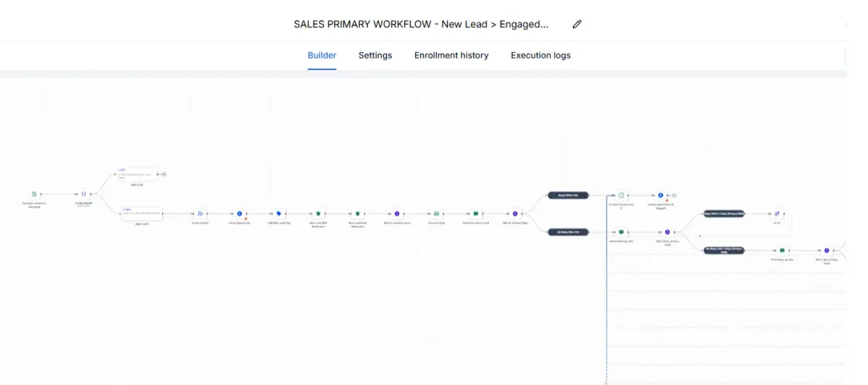Select the Update Opportunity To Engaged node

pyautogui.click(x=660, y=195)
